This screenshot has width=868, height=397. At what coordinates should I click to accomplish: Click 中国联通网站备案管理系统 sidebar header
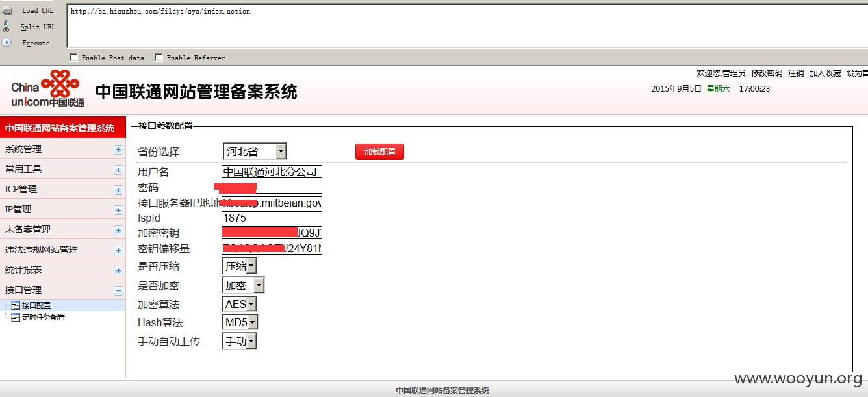pos(62,128)
